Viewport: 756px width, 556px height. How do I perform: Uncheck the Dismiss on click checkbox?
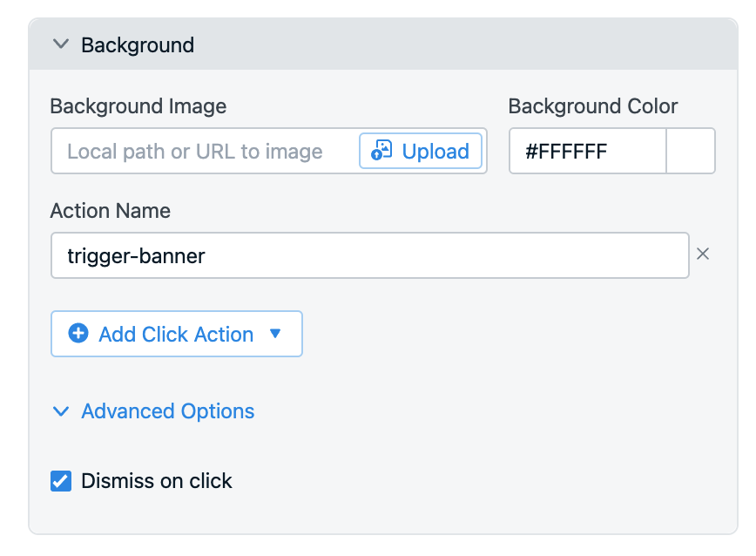click(61, 481)
